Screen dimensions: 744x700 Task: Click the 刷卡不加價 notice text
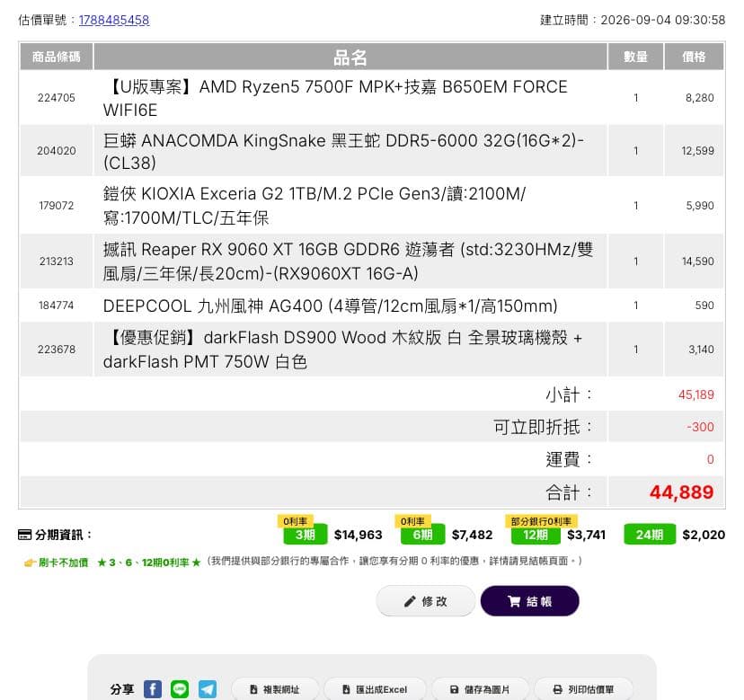point(63,563)
